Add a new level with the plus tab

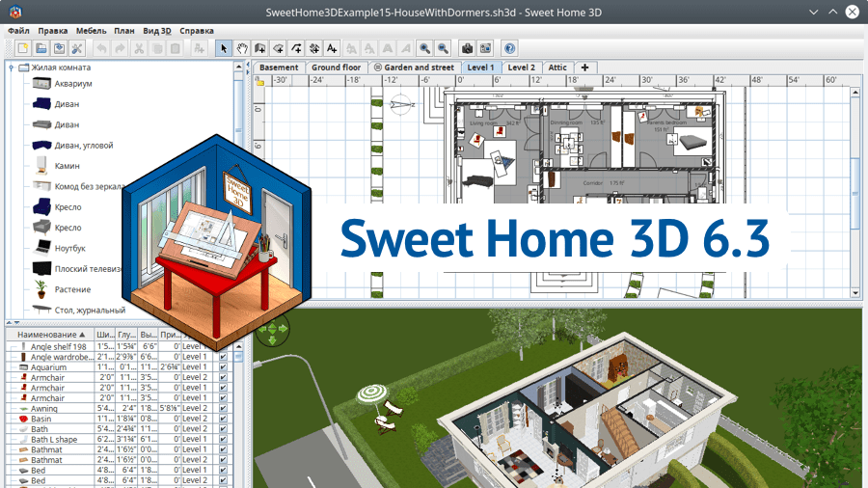584,68
